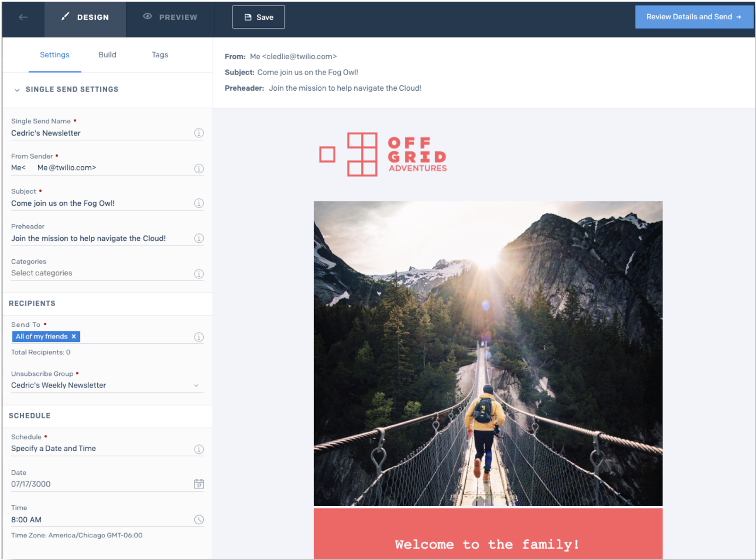Switch to the Build tab

tap(107, 55)
